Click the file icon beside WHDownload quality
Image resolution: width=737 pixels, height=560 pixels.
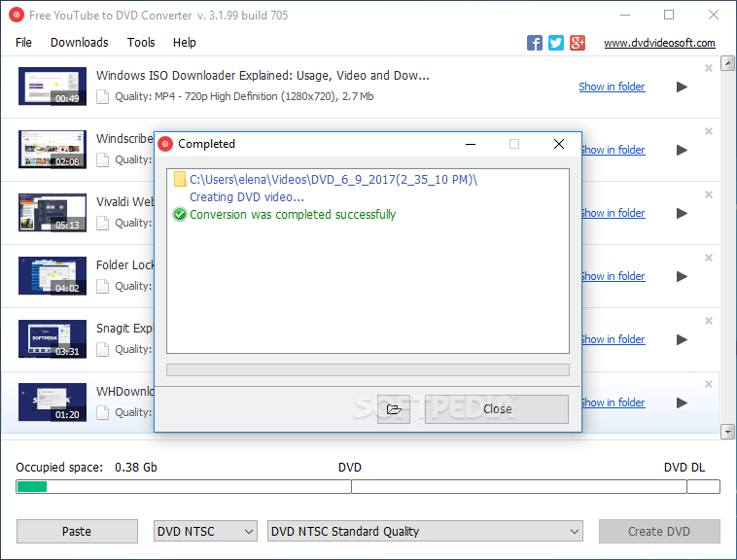coord(102,412)
